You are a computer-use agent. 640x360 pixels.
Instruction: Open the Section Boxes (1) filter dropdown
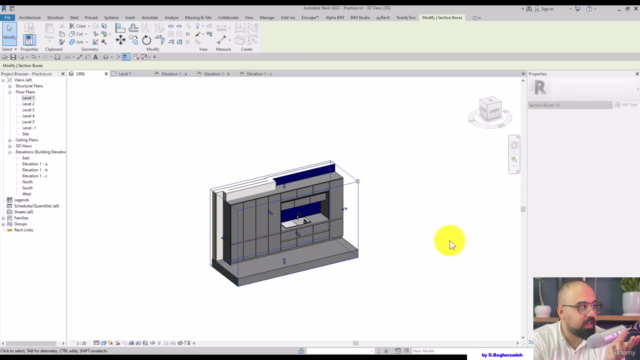coord(570,105)
